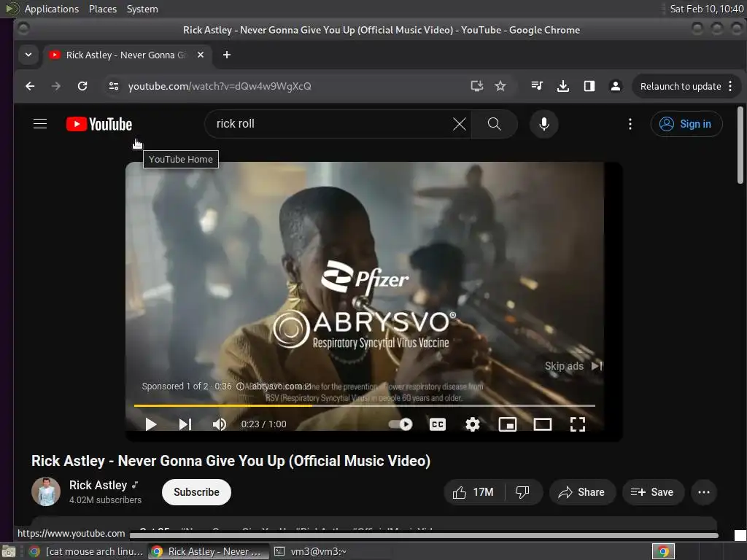The image size is (747, 560).
Task: Open the YouTube guide hamburger menu
Action: coord(40,124)
